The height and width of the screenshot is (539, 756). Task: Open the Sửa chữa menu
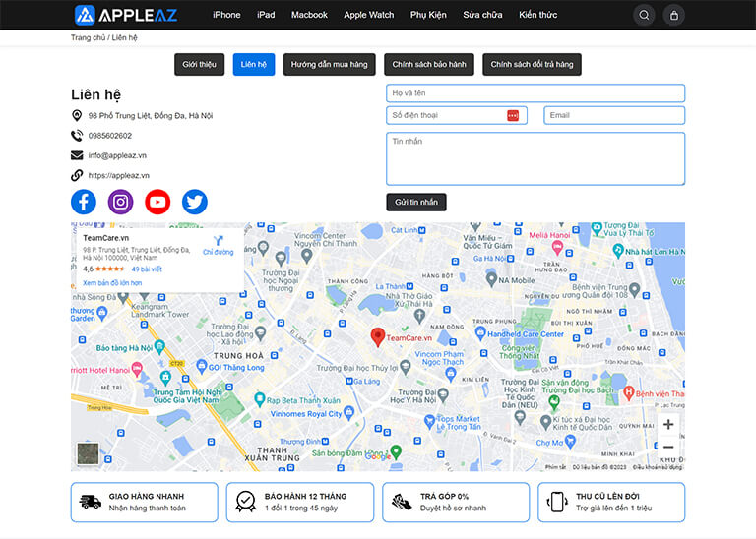(x=482, y=15)
